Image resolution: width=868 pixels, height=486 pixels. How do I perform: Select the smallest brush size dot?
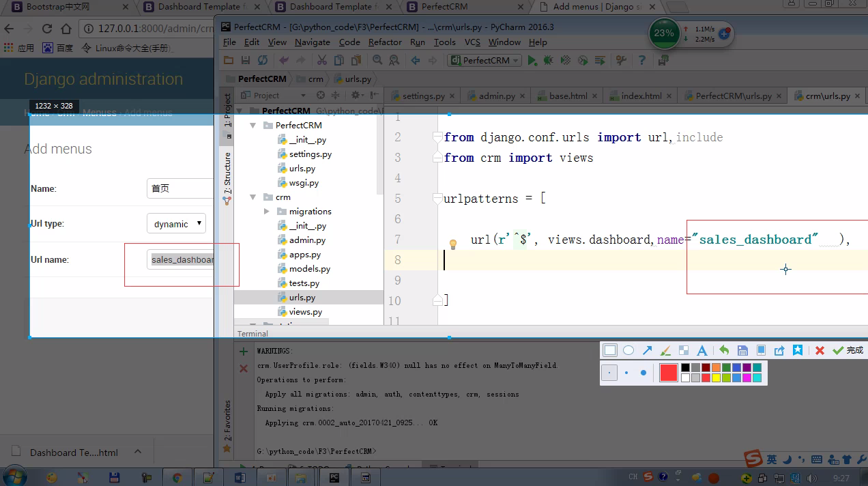(x=610, y=373)
